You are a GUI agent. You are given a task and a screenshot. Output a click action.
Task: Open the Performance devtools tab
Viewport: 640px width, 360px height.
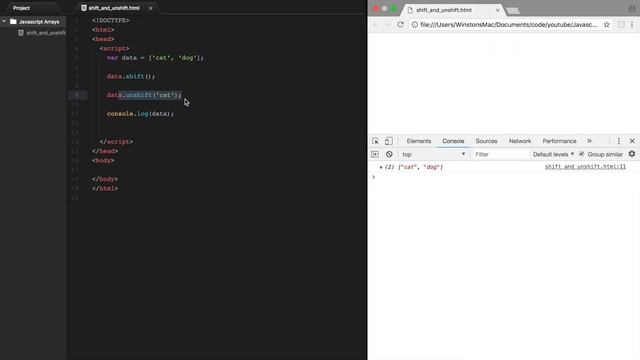(x=559, y=141)
